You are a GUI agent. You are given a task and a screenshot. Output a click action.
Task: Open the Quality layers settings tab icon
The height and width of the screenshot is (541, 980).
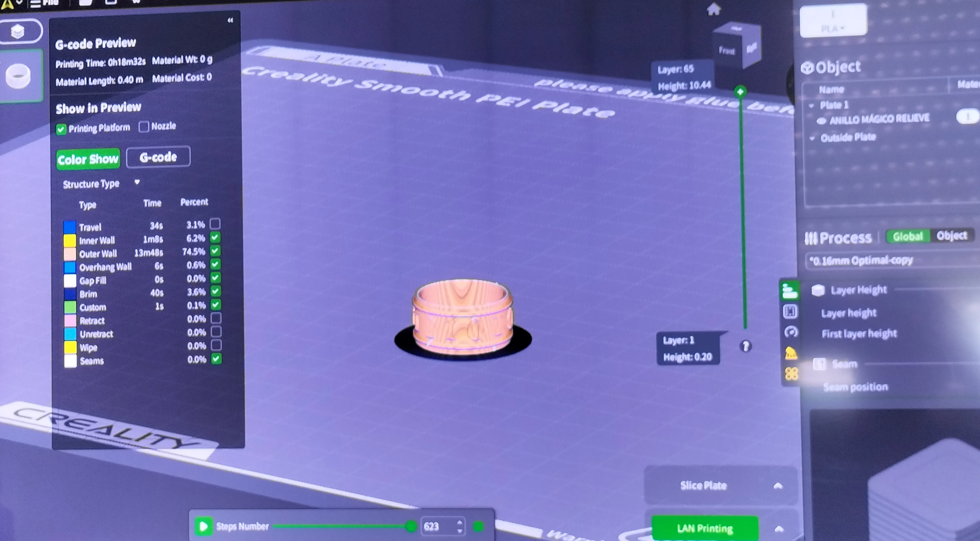click(789, 291)
